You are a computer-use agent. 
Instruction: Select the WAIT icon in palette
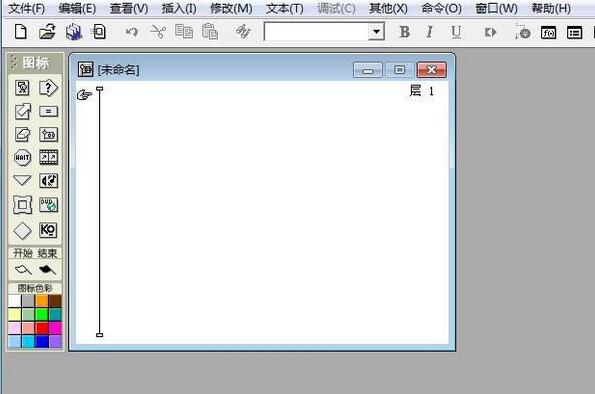click(x=22, y=158)
